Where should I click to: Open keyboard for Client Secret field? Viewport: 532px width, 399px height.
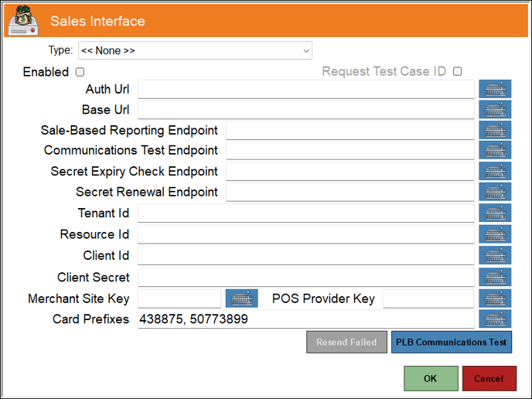click(495, 277)
